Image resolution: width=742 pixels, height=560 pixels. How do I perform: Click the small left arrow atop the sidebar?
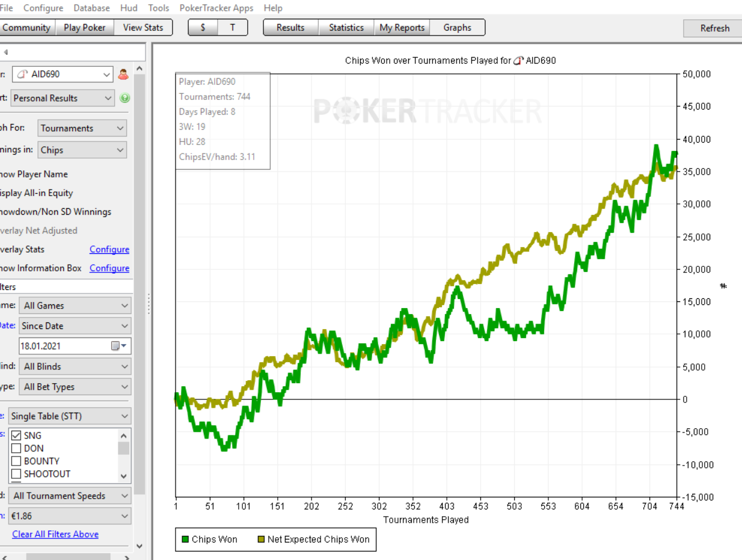coord(5,52)
